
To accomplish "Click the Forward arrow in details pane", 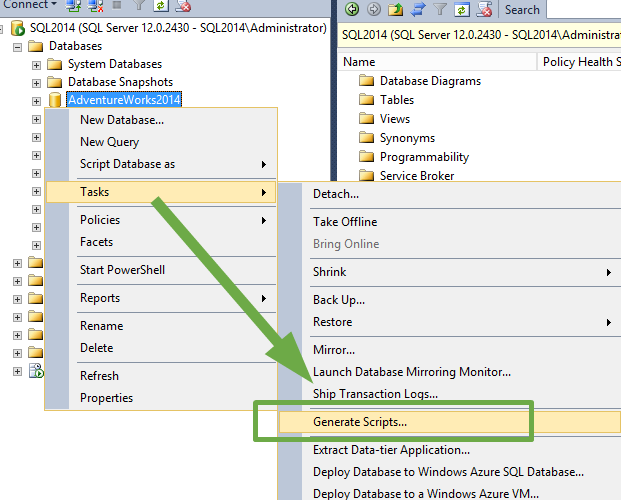I will pos(373,9).
